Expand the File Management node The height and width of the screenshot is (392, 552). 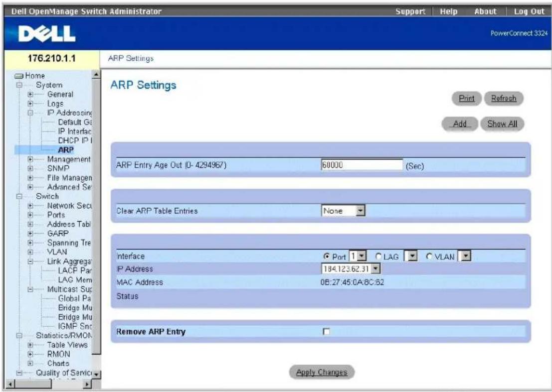[x=30, y=178]
